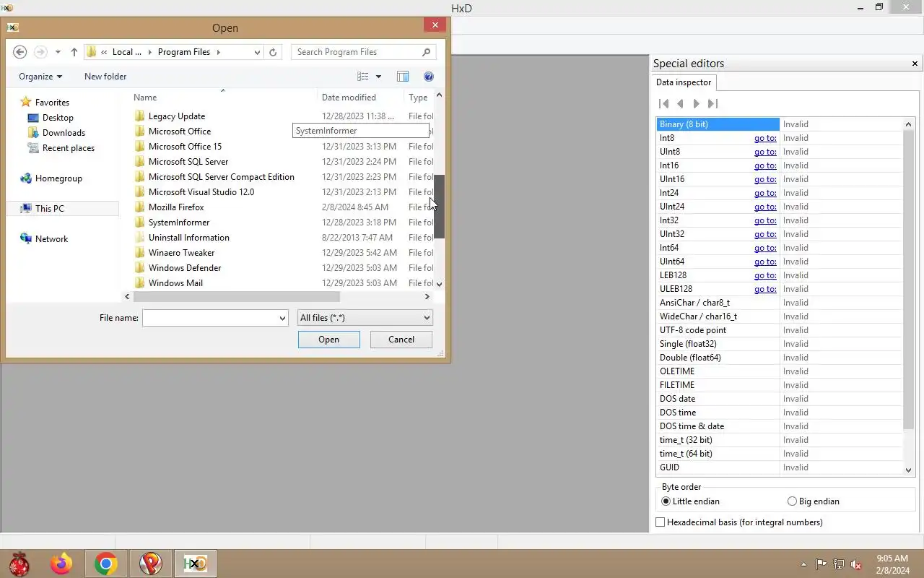Select the SystemInformer folder row
The height and width of the screenshot is (578, 924).
click(179, 223)
